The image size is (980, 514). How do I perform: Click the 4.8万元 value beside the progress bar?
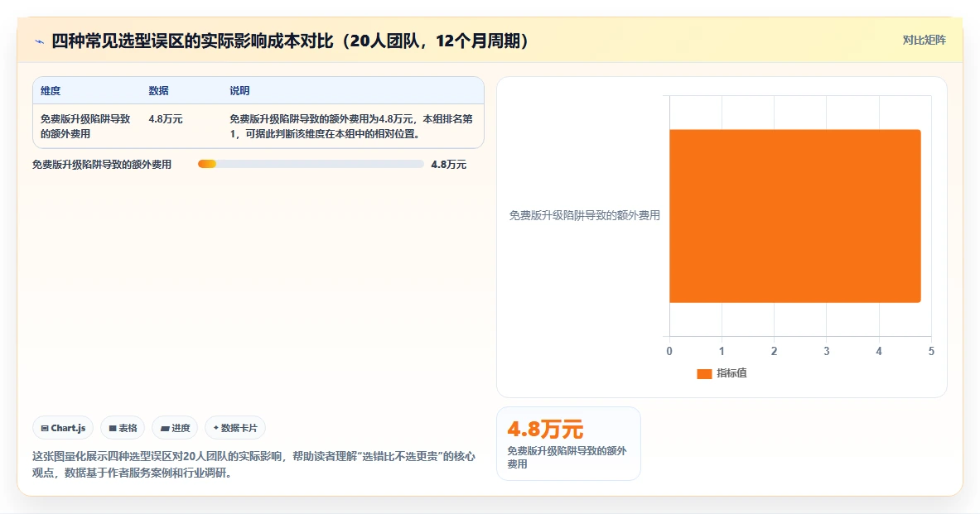449,164
